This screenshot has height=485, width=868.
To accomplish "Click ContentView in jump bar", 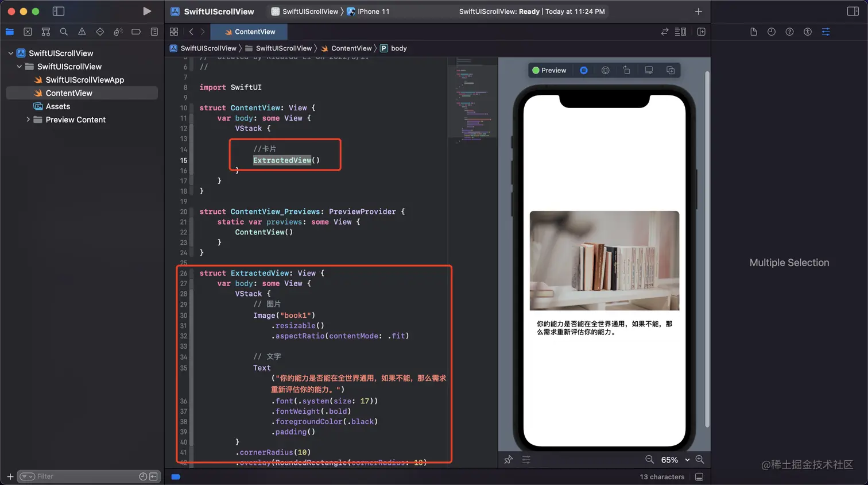I will [x=346, y=48].
